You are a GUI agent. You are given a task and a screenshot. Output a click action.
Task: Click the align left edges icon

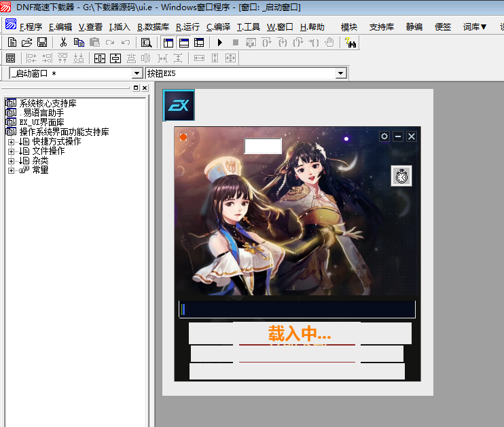[31, 58]
